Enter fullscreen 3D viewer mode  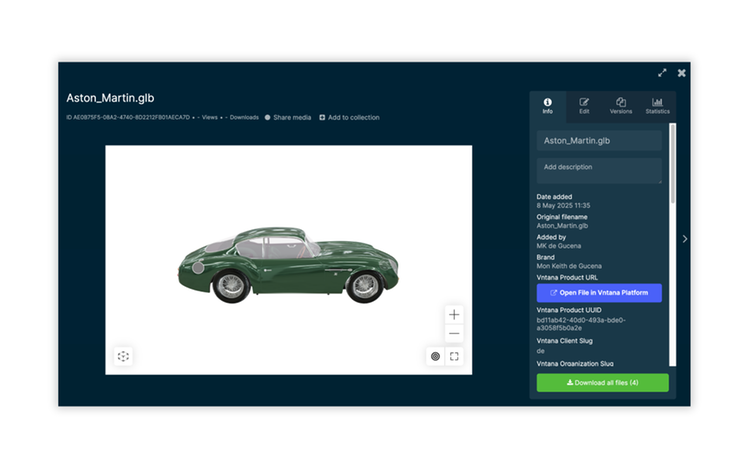(454, 356)
